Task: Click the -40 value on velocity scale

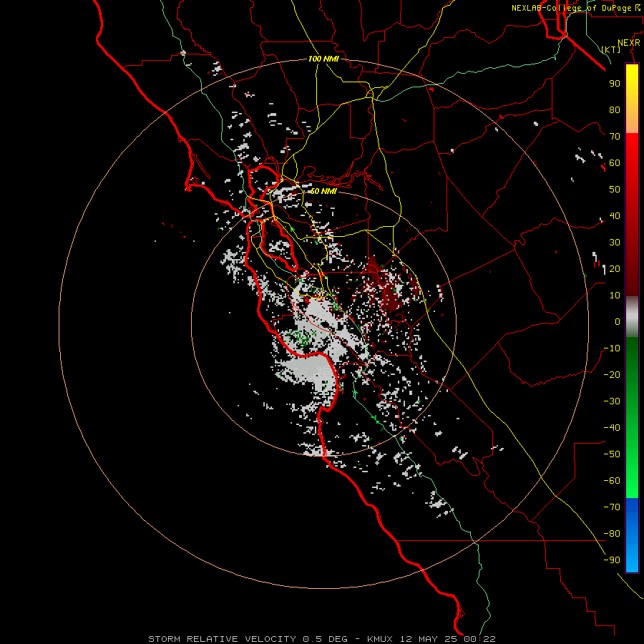Action: (612, 428)
